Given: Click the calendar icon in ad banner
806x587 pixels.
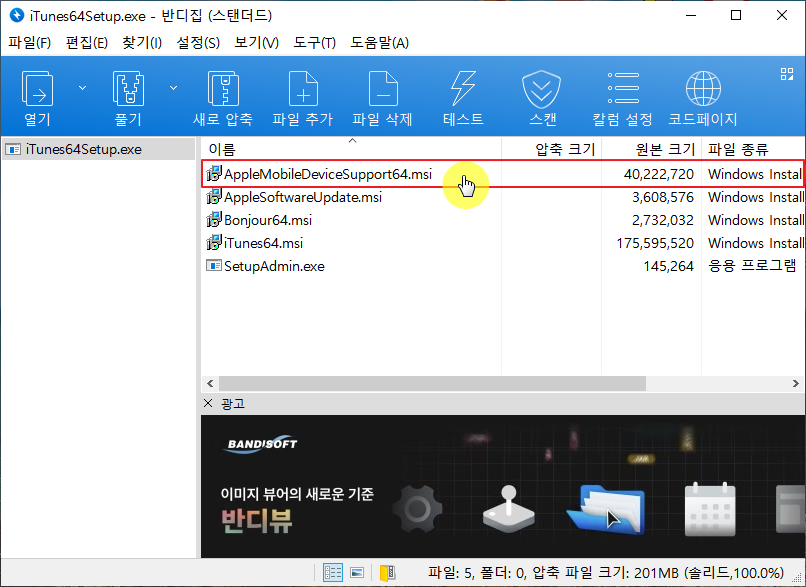Looking at the screenshot, I should [x=710, y=509].
